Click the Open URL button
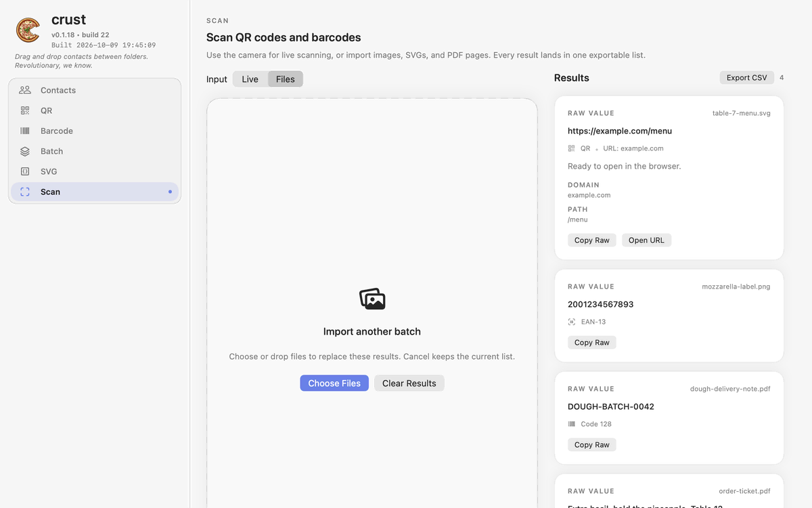This screenshot has height=508, width=812. 646,240
